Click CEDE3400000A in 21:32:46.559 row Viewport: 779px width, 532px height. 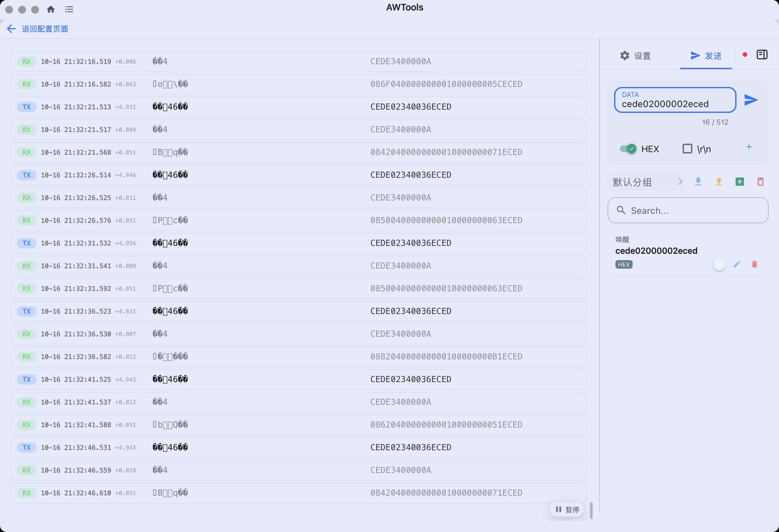click(401, 470)
